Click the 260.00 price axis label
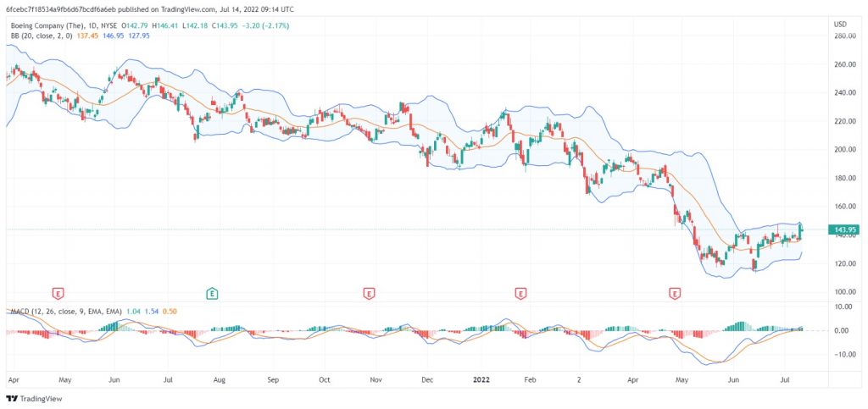868x409 pixels. (x=843, y=64)
